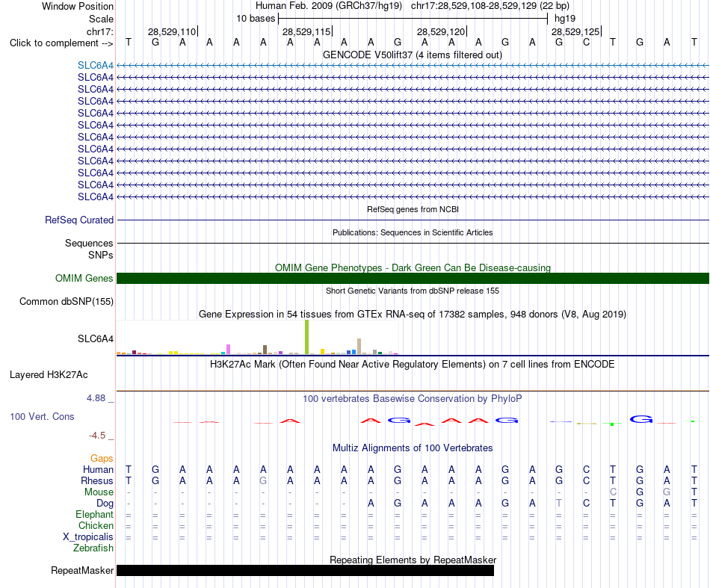Open '100 vertebrates Basewise Conservation by PhyloP' title
Viewport: 710px width, 588px height.
pos(412,399)
